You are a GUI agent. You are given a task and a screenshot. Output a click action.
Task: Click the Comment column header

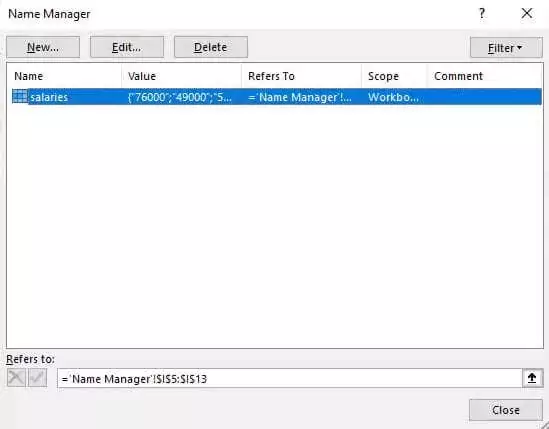[458, 76]
